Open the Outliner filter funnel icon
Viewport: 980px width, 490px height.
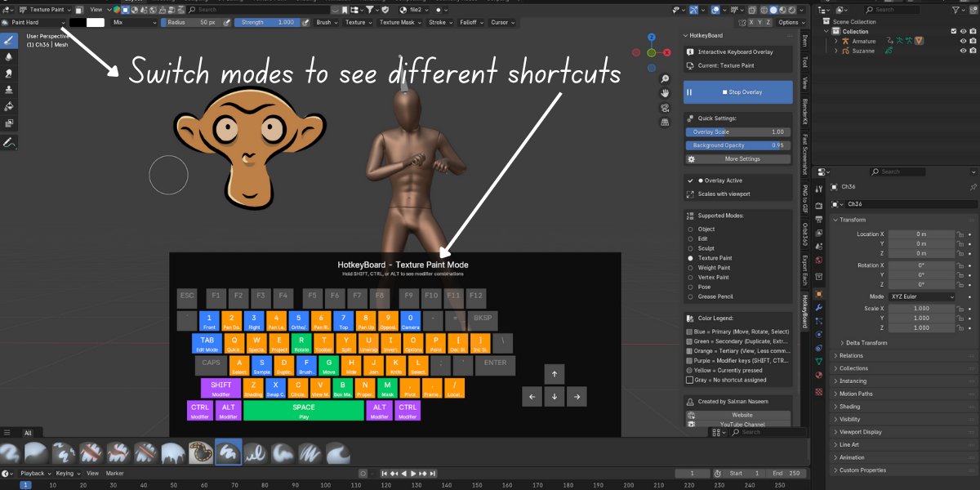pos(955,10)
